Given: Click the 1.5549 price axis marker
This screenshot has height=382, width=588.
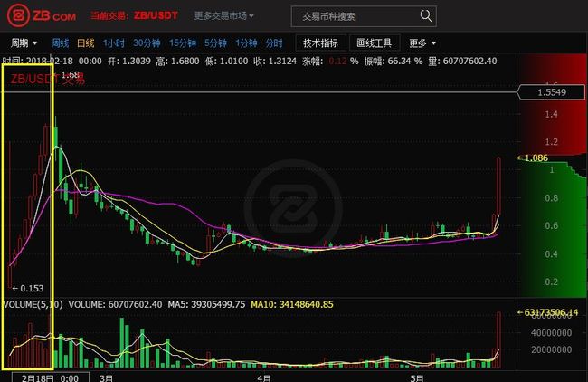Looking at the screenshot, I should click(x=551, y=92).
